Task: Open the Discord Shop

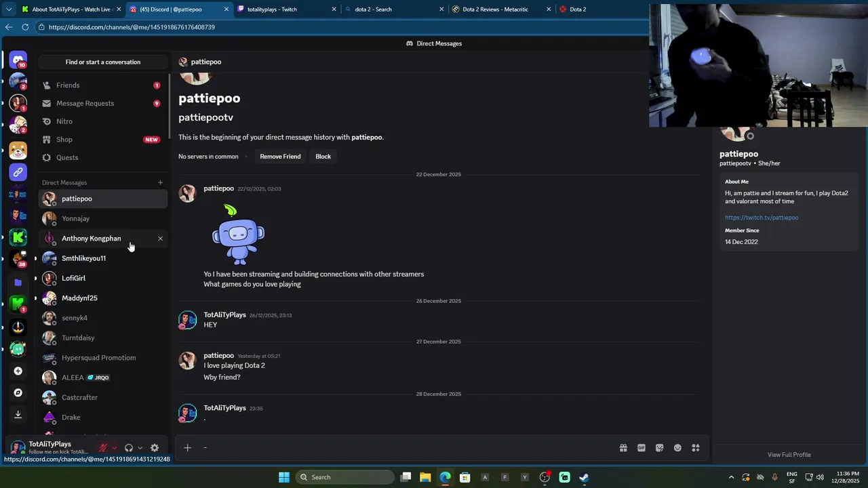Action: 102,140
